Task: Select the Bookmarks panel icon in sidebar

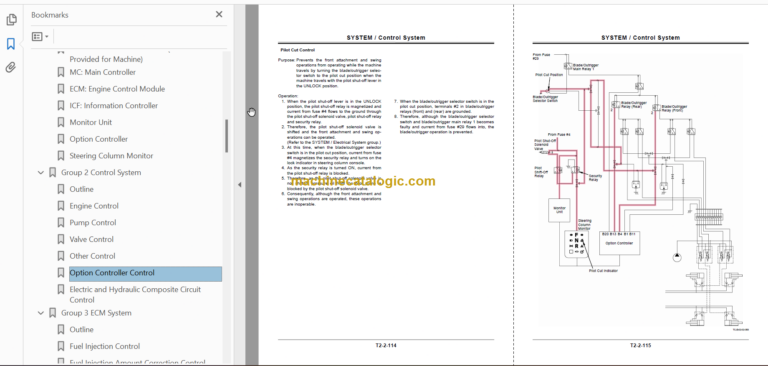Action: tap(11, 44)
